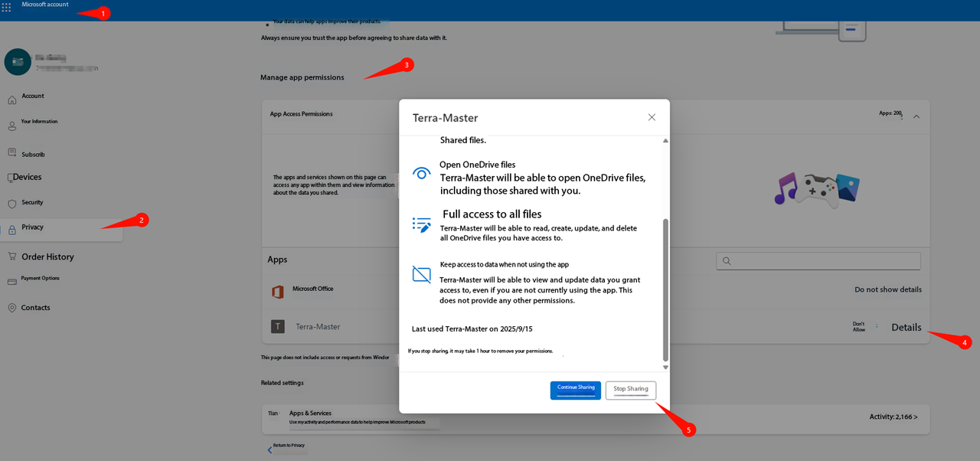Viewport: 980px width, 461px height.
Task: Click the dialog scrollbar thumb
Action: (665, 289)
